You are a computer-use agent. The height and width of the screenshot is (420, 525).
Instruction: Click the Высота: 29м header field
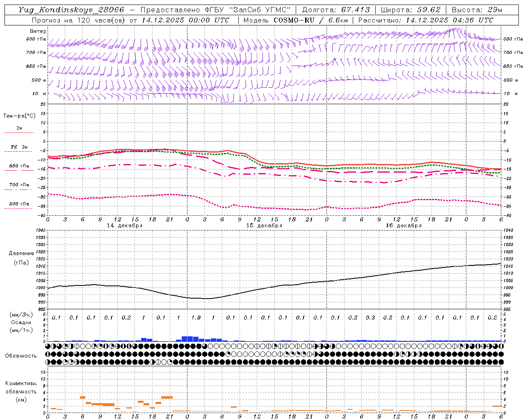tap(477, 10)
